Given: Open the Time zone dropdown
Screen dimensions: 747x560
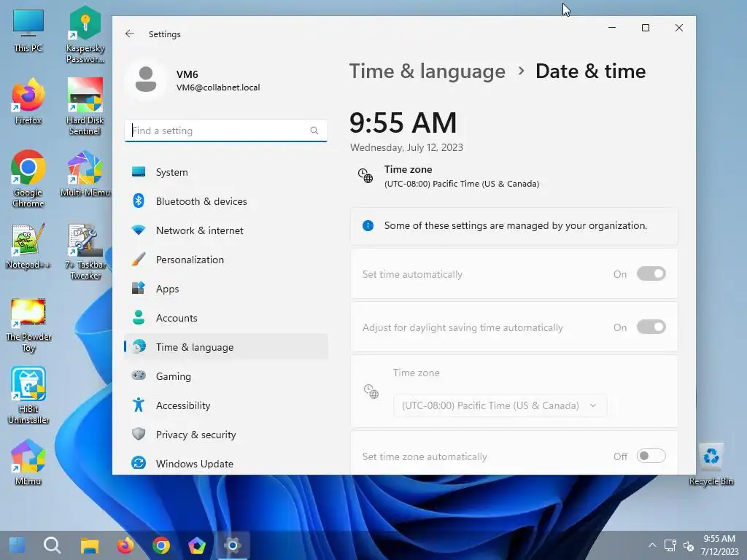Looking at the screenshot, I should 500,405.
